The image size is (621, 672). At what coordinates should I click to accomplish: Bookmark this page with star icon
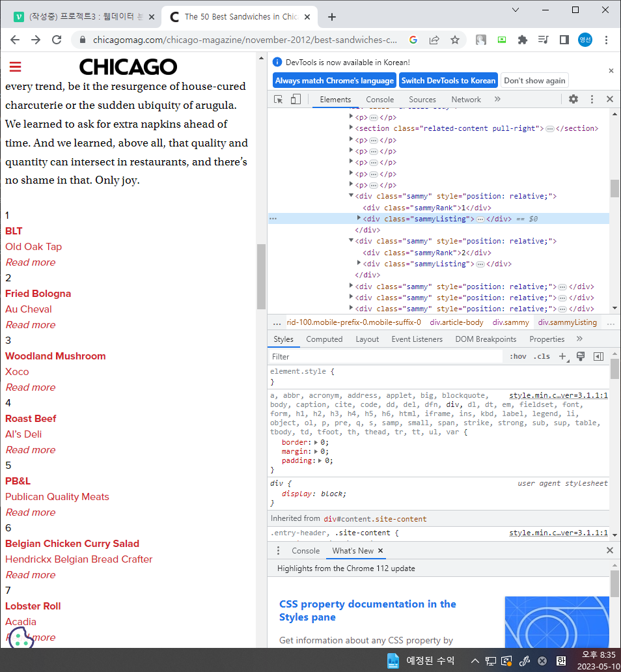point(455,40)
